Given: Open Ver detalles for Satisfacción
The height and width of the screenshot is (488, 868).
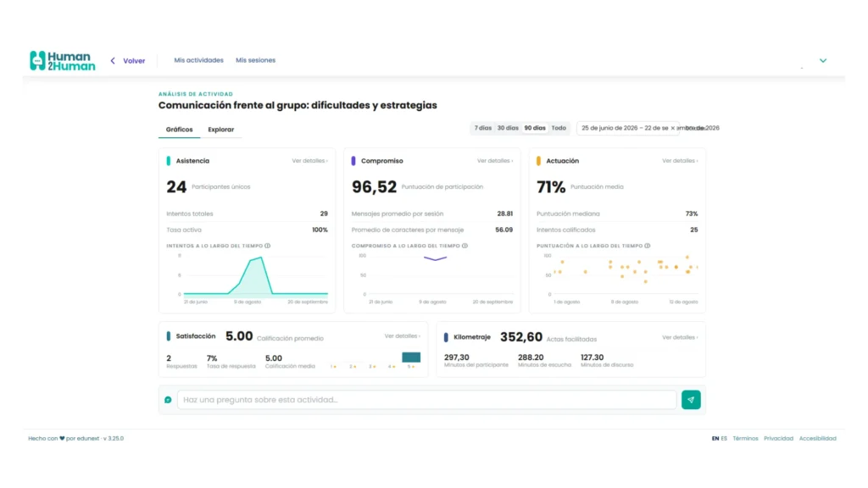Looking at the screenshot, I should (x=403, y=336).
